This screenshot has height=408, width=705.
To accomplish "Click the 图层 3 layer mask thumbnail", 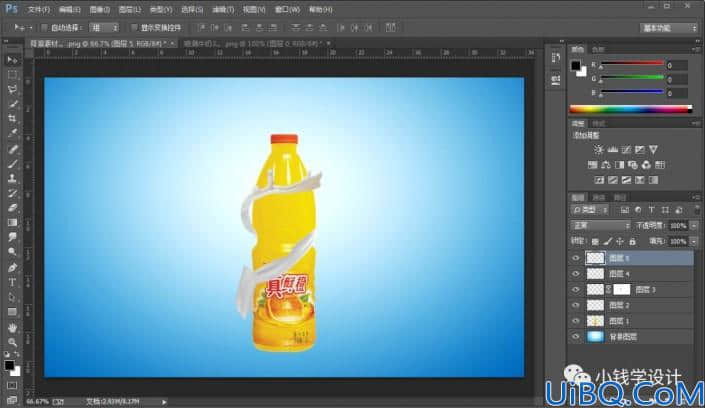I will (x=621, y=289).
